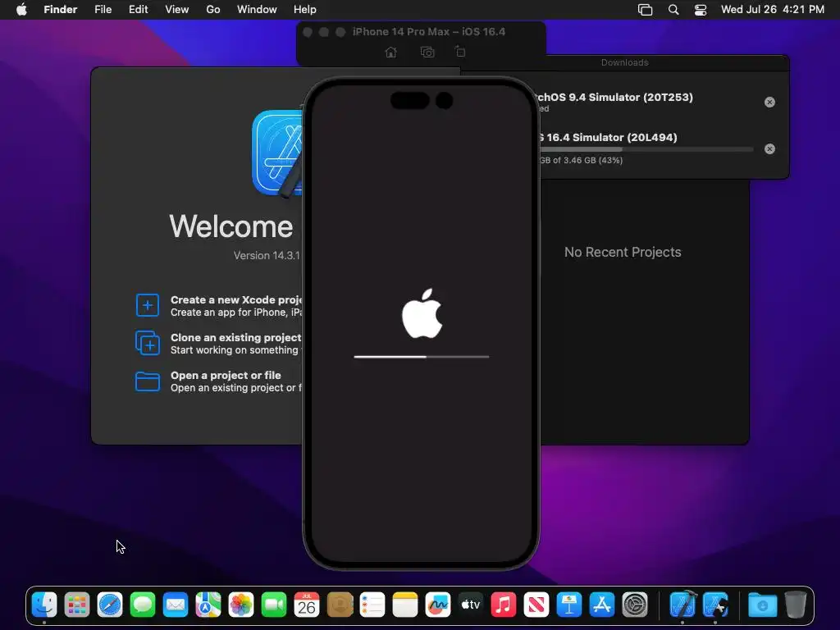Open Keynote from the Dock
The width and height of the screenshot is (840, 630).
[569, 605]
